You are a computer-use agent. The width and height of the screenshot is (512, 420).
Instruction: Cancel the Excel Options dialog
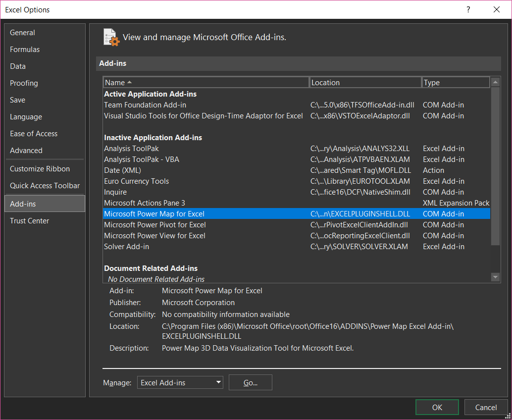pos(485,407)
